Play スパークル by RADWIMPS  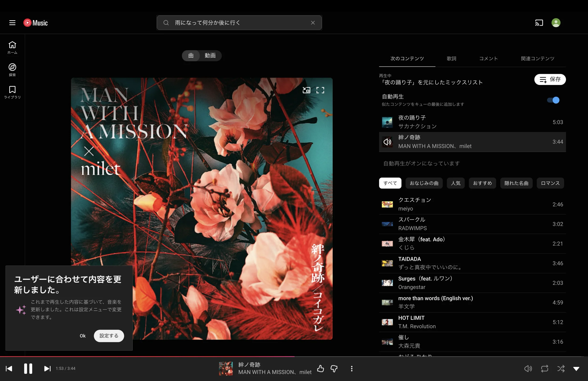[x=472, y=224]
